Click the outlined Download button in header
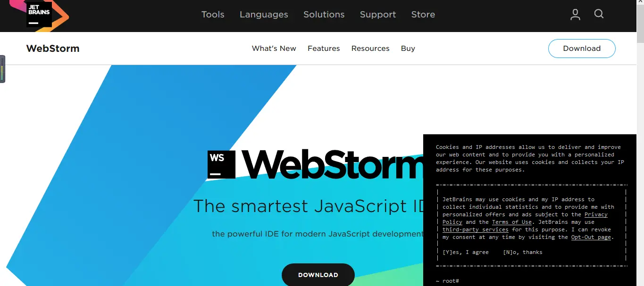The height and width of the screenshot is (286, 644). click(x=582, y=49)
